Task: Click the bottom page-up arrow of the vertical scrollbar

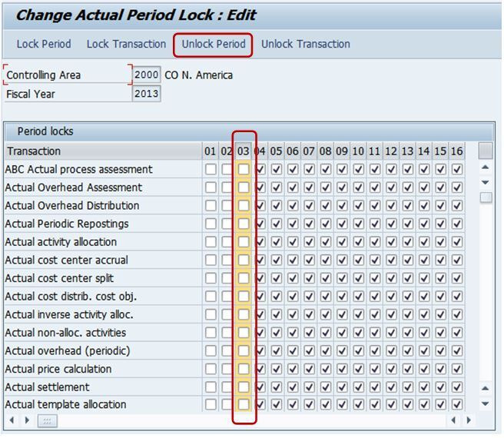Action: pos(486,389)
